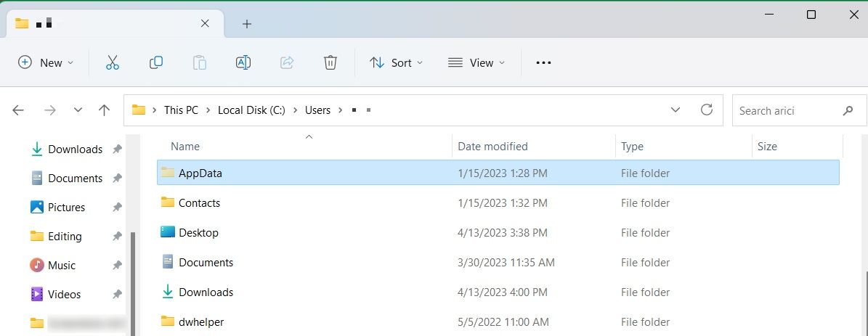Open Pictures in navigation sidebar
868x336 pixels.
[x=66, y=208]
